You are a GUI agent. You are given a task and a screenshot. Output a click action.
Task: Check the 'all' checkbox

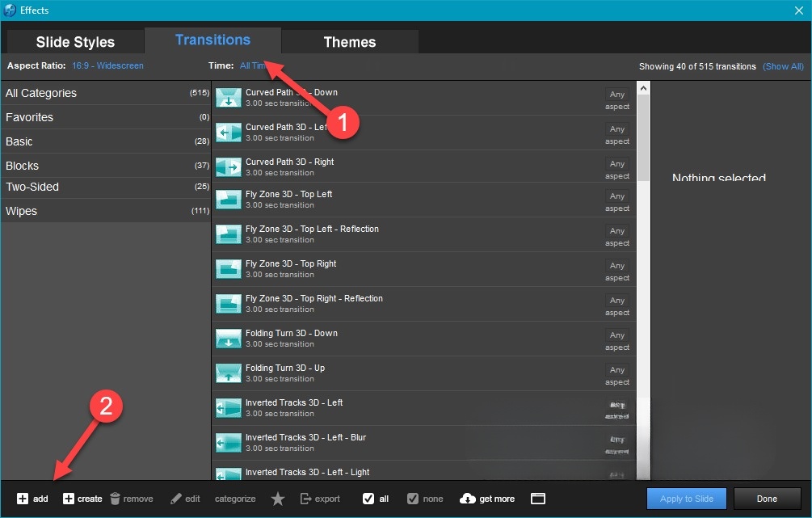tap(368, 499)
